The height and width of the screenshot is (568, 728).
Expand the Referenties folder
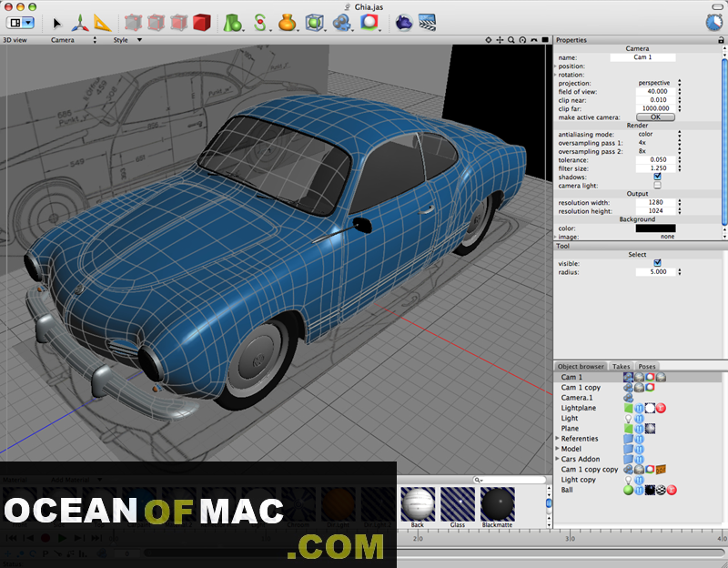click(x=558, y=439)
